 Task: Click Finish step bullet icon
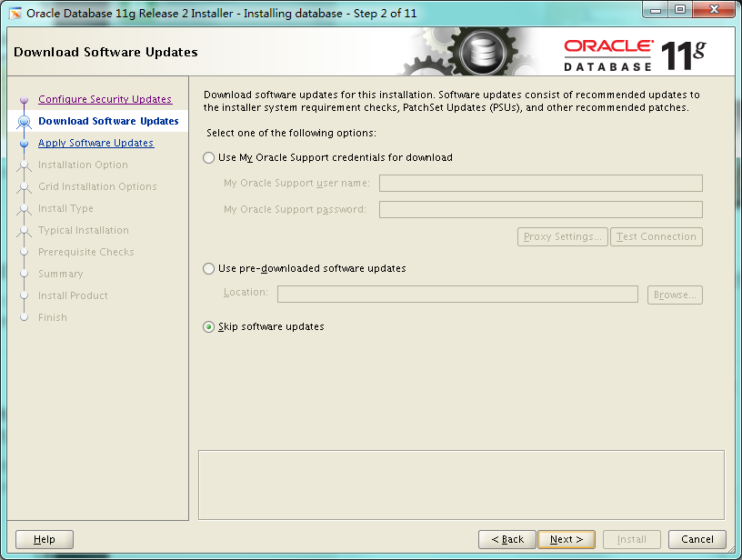25,317
